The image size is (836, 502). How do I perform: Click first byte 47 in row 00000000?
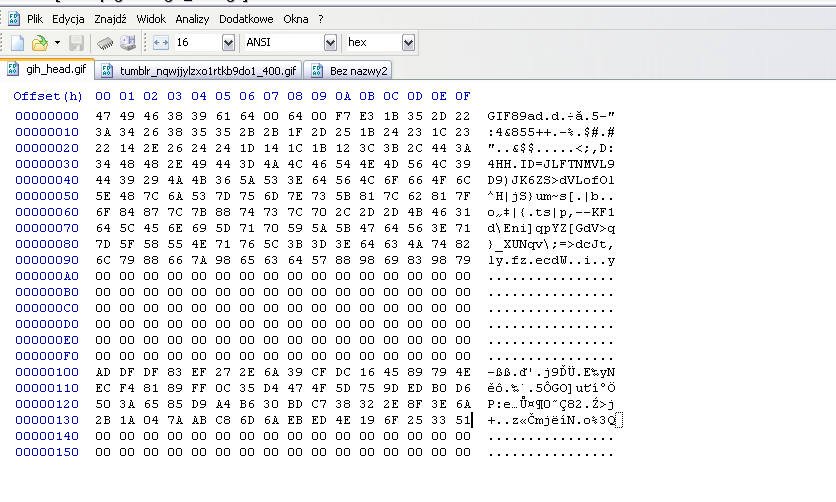click(x=103, y=116)
